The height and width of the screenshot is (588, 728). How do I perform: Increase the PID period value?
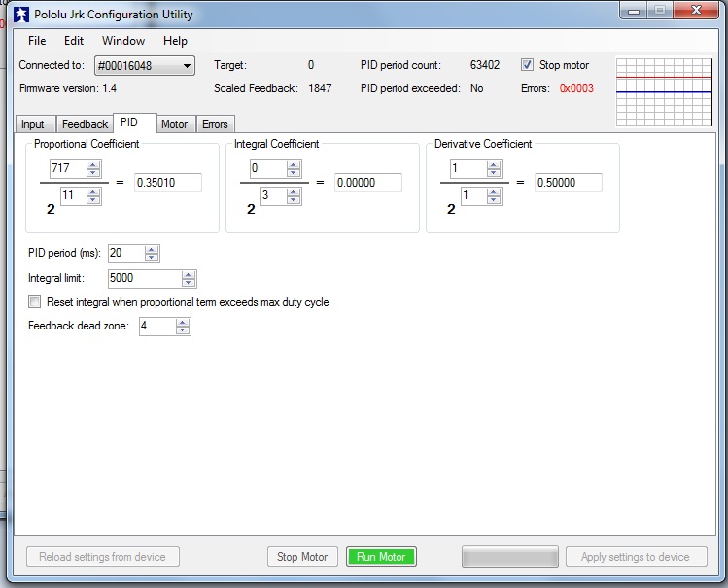coord(152,250)
